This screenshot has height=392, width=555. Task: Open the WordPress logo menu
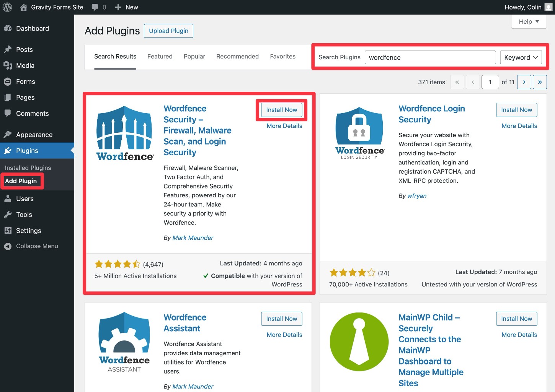point(7,7)
